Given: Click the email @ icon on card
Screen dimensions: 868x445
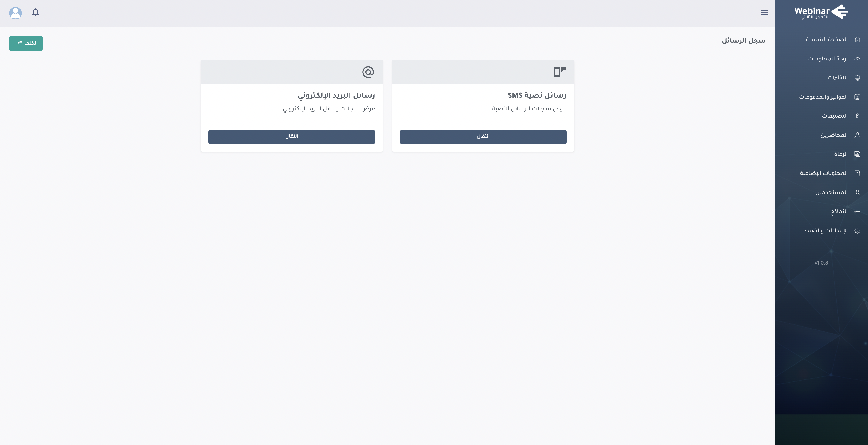Looking at the screenshot, I should click(x=368, y=72).
